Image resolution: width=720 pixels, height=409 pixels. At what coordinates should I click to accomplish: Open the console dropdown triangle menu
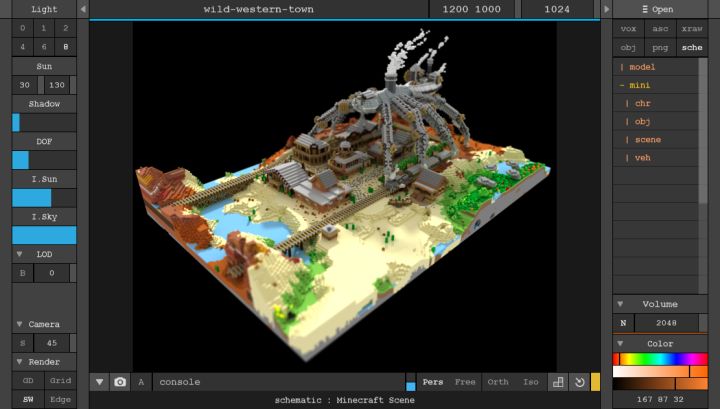(x=99, y=382)
